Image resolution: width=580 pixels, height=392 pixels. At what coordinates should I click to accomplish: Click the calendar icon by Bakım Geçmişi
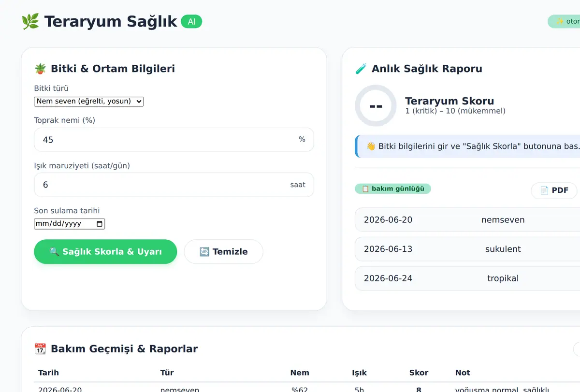pos(40,349)
